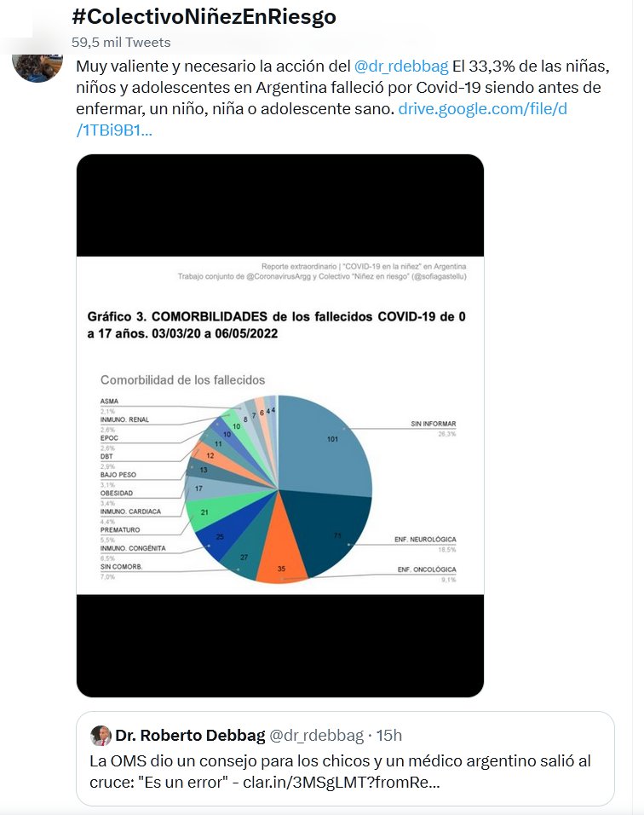Screen dimensions: 644x815
Task: Click the 59,5 mil Tweets count
Action: [121, 42]
